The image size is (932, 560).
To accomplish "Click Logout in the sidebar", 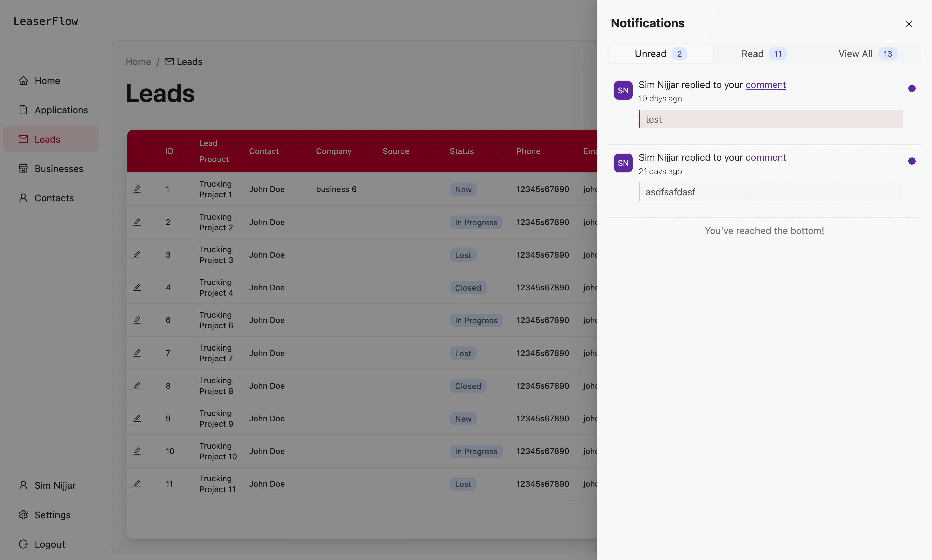I will (x=50, y=544).
